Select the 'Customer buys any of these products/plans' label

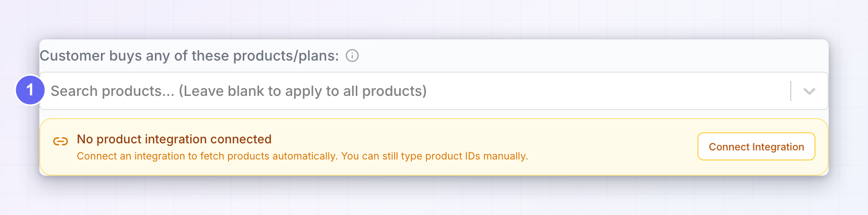click(x=189, y=56)
